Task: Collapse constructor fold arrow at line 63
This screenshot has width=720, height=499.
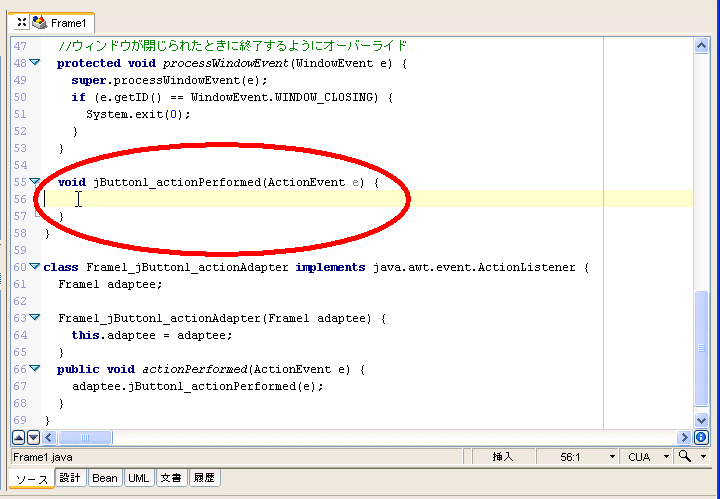Action: [x=35, y=317]
